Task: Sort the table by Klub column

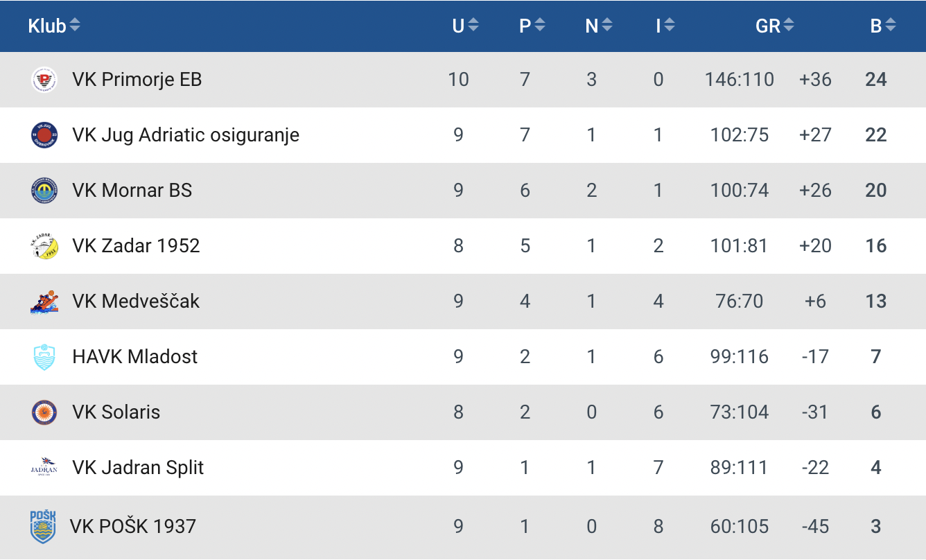Action: [54, 26]
